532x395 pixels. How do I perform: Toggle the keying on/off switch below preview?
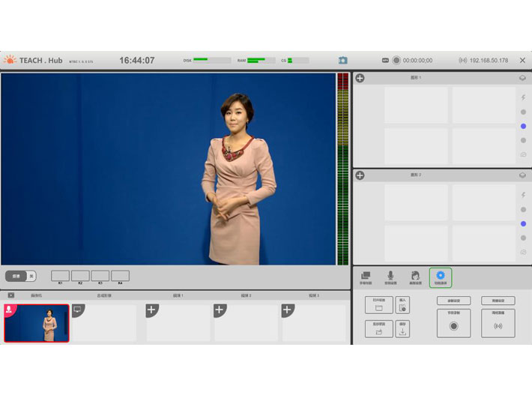(x=20, y=276)
